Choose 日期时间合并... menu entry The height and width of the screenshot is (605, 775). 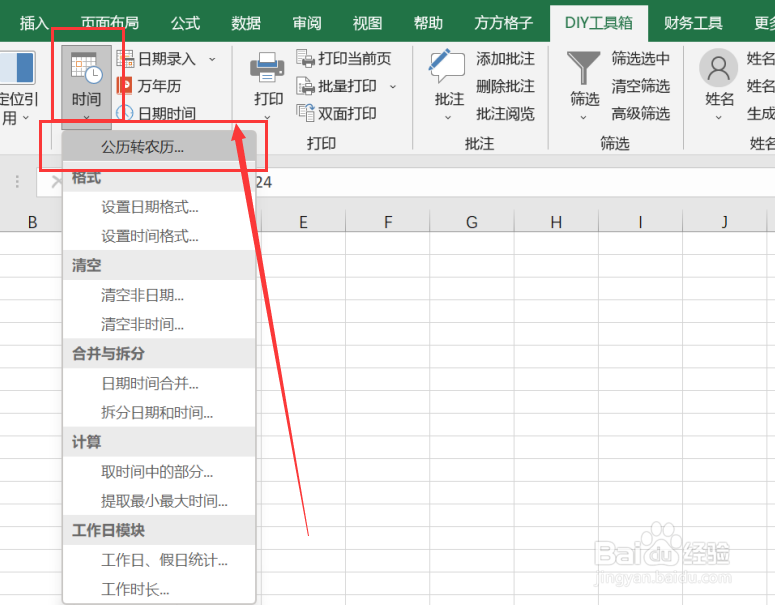[x=159, y=383]
